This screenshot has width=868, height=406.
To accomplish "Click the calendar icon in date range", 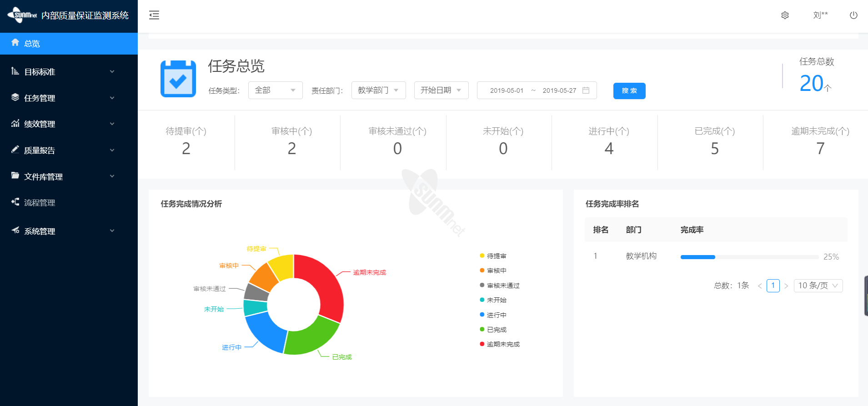I will point(586,90).
